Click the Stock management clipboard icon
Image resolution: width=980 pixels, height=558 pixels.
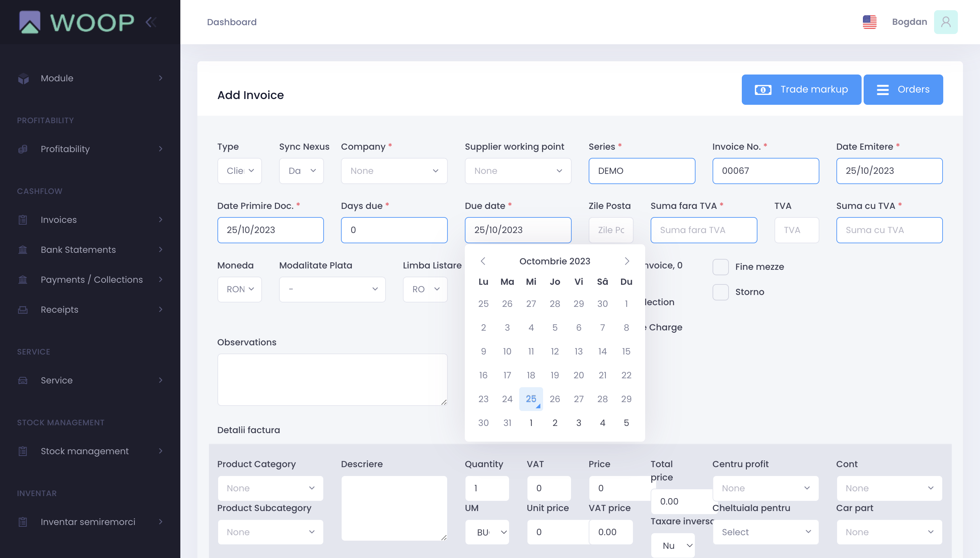(x=23, y=451)
